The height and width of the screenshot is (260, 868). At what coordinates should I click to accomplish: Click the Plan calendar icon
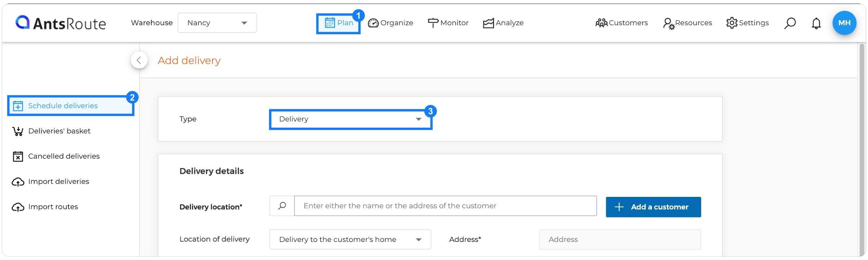330,23
